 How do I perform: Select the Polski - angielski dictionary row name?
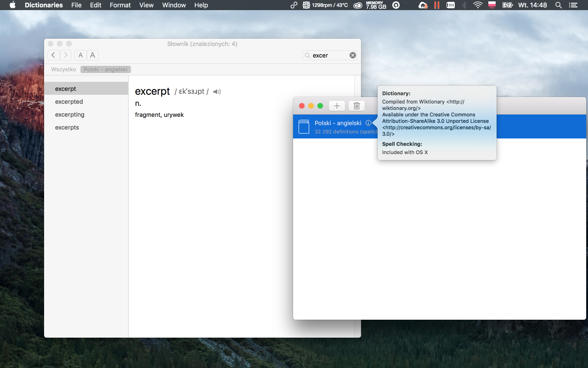tap(338, 123)
